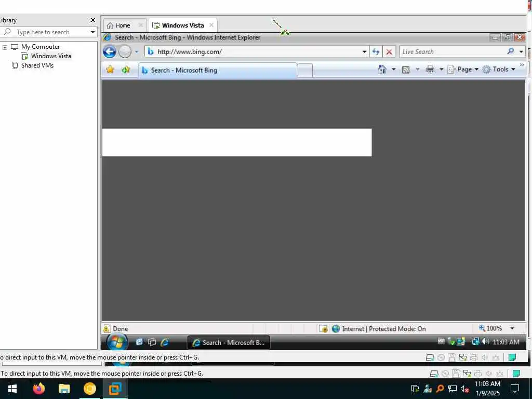Click CD/DVD icon in lowest VMware status bar
This screenshot has width=532, height=399.
click(x=445, y=374)
